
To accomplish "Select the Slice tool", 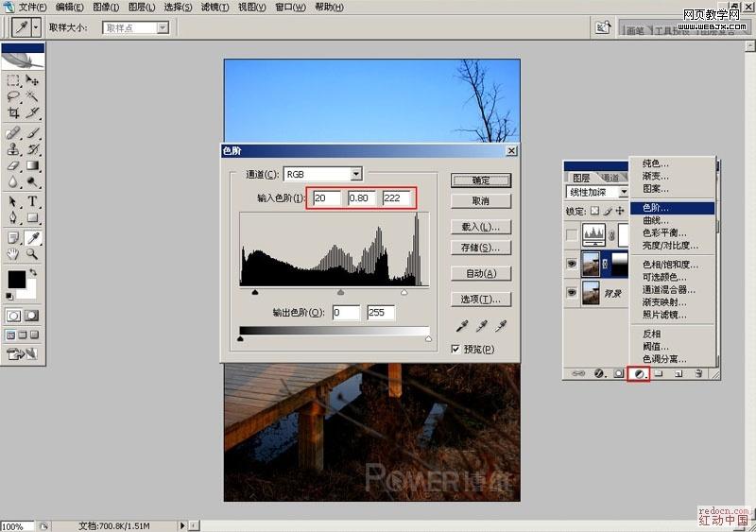I will coord(32,112).
